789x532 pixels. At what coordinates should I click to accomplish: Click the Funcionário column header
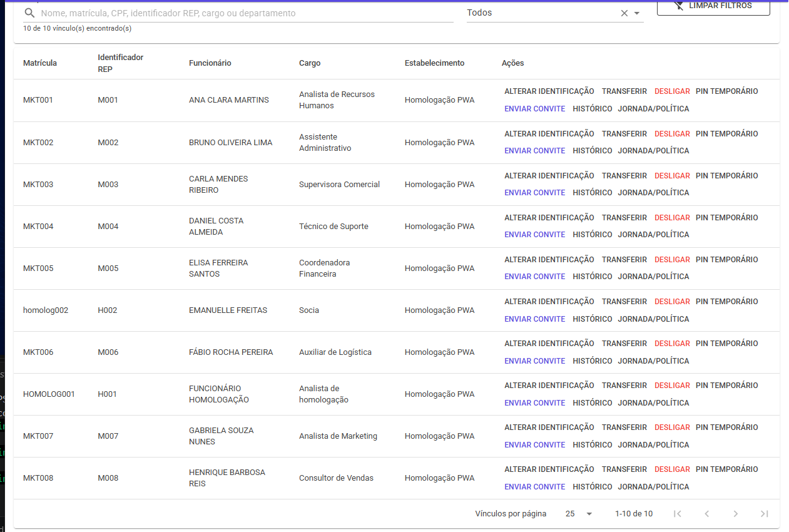(x=210, y=63)
